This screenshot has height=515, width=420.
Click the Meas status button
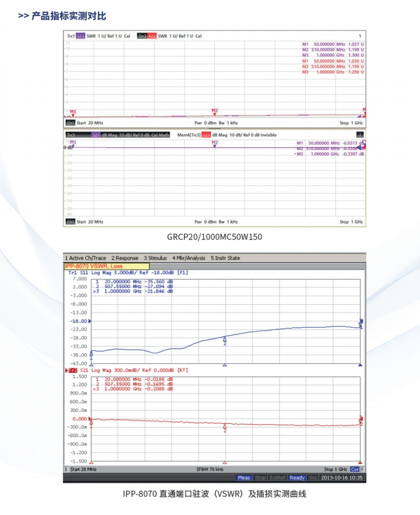tap(244, 478)
